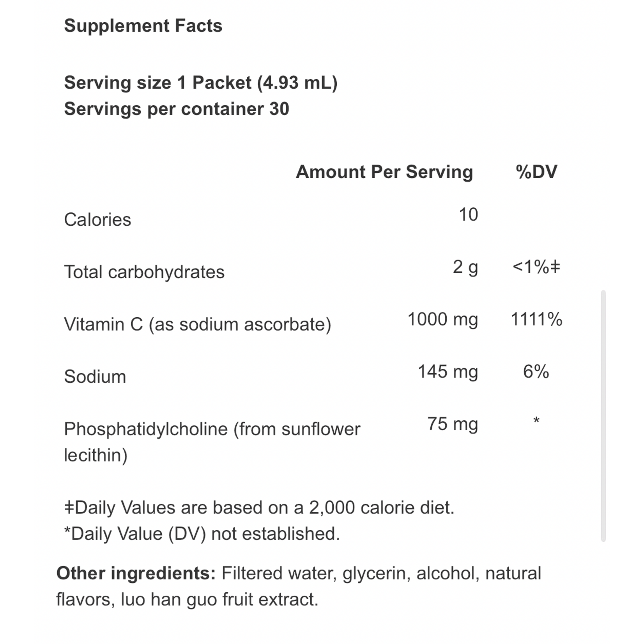Screen dimensions: 644x644
Task: Click the 6% sodium daily value
Action: tap(536, 372)
